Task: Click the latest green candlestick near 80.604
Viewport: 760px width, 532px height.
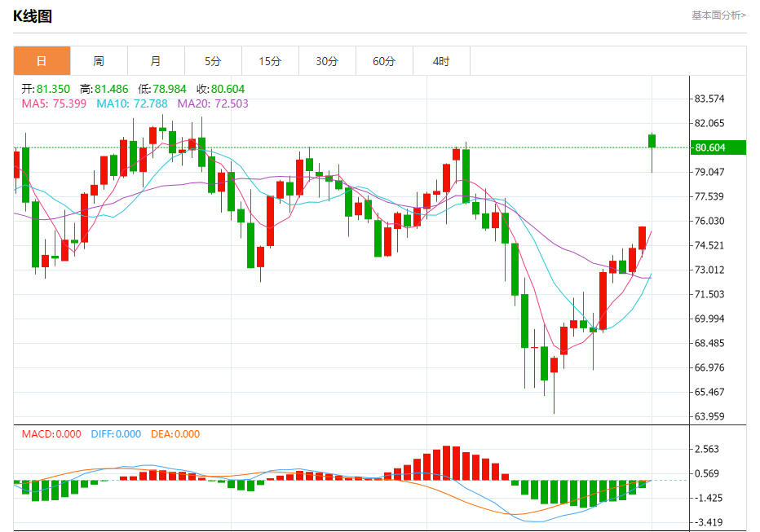Action: (x=652, y=141)
